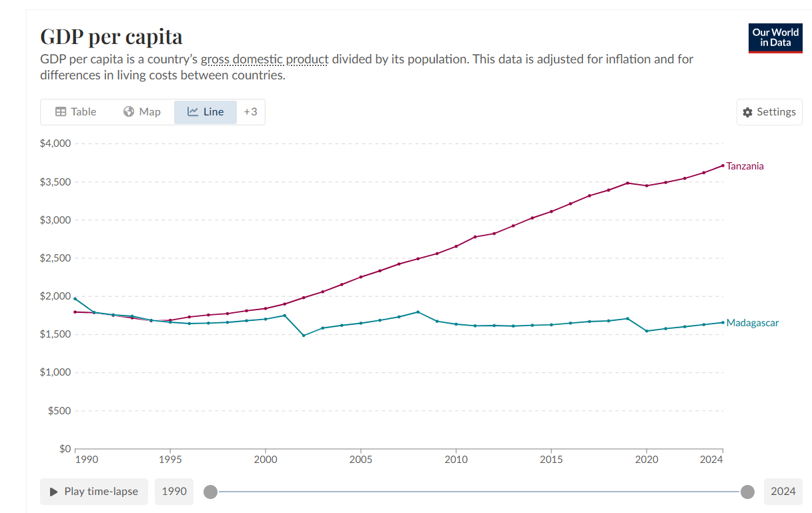812x513 pixels.
Task: Click the play triangle icon
Action: point(54,492)
